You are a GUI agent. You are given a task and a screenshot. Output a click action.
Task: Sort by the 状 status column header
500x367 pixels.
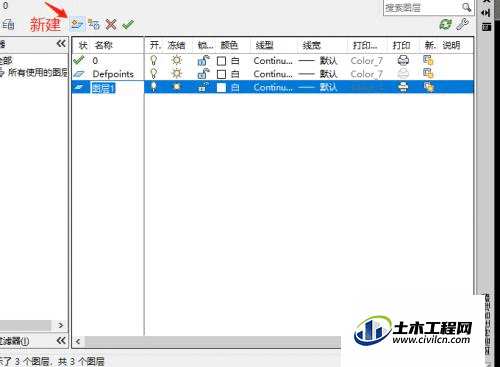[x=83, y=45]
